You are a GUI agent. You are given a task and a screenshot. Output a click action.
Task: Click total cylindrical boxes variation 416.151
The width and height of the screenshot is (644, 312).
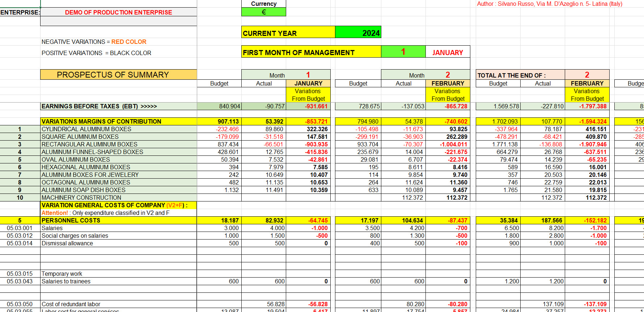[x=587, y=129]
